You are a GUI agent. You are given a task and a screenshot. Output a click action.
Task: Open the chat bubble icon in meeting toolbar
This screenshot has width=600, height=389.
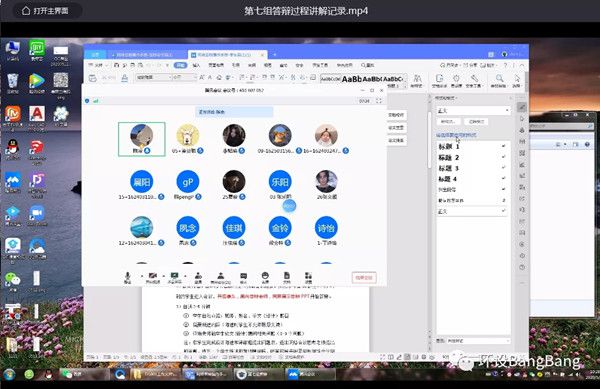click(x=243, y=277)
